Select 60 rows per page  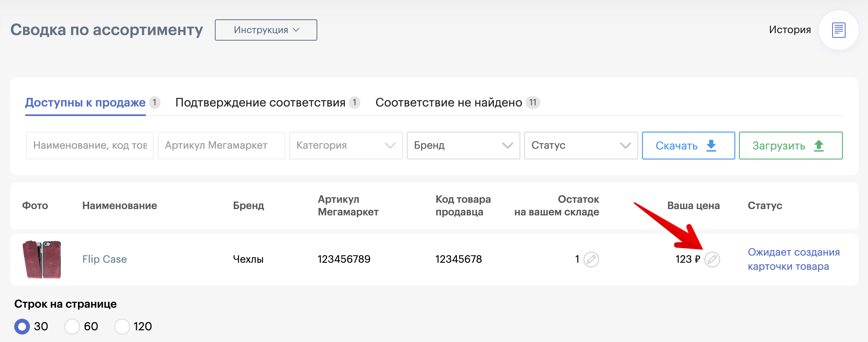pos(72,327)
